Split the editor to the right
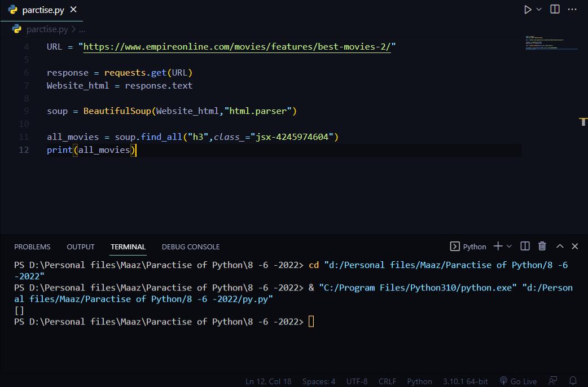 [x=555, y=10]
